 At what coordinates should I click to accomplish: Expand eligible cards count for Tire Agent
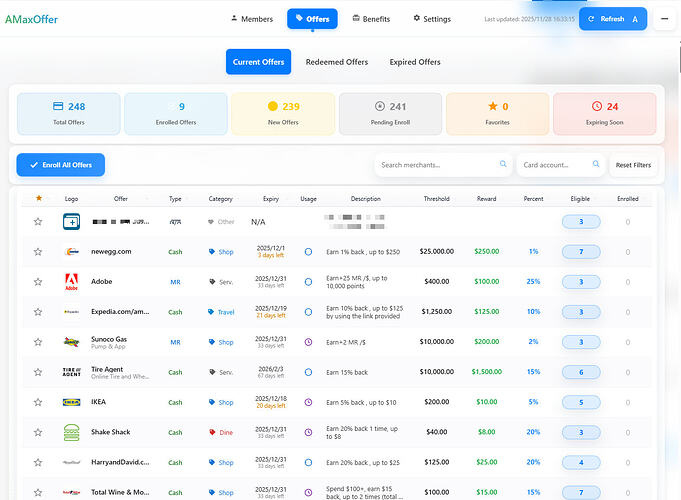pyautogui.click(x=581, y=372)
